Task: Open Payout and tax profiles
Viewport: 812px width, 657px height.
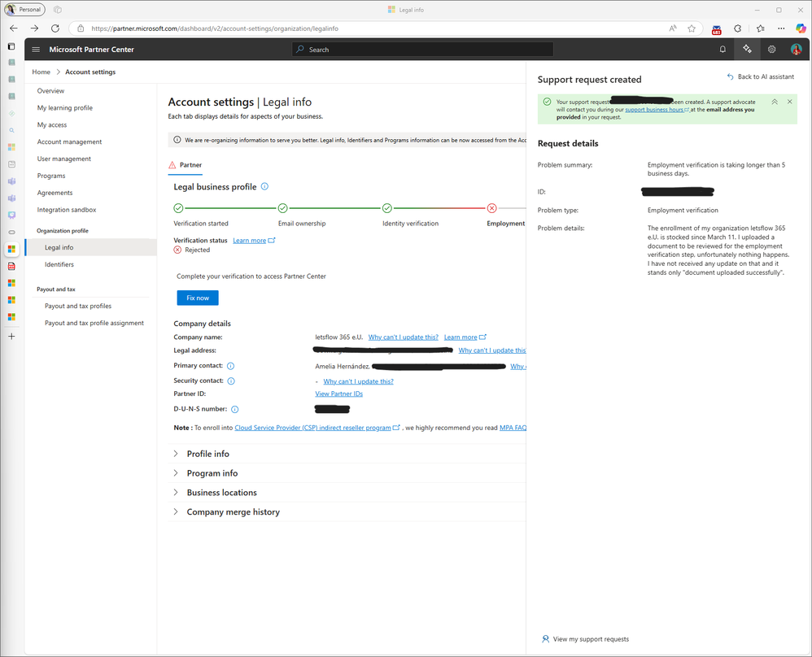Action: click(x=77, y=307)
